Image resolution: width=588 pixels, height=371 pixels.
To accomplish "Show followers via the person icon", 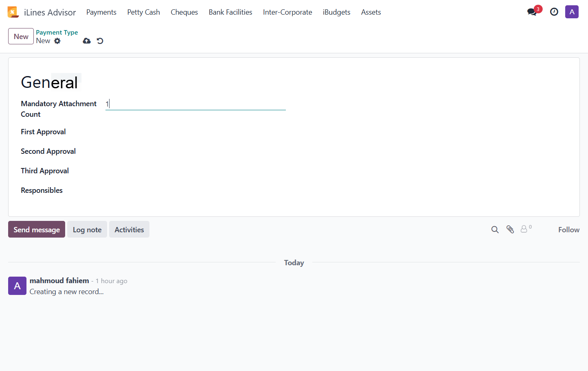I will [524, 229].
